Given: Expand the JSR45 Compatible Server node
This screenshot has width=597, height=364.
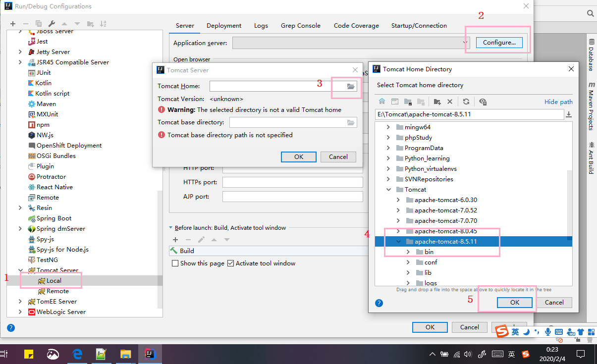Looking at the screenshot, I should (20, 62).
